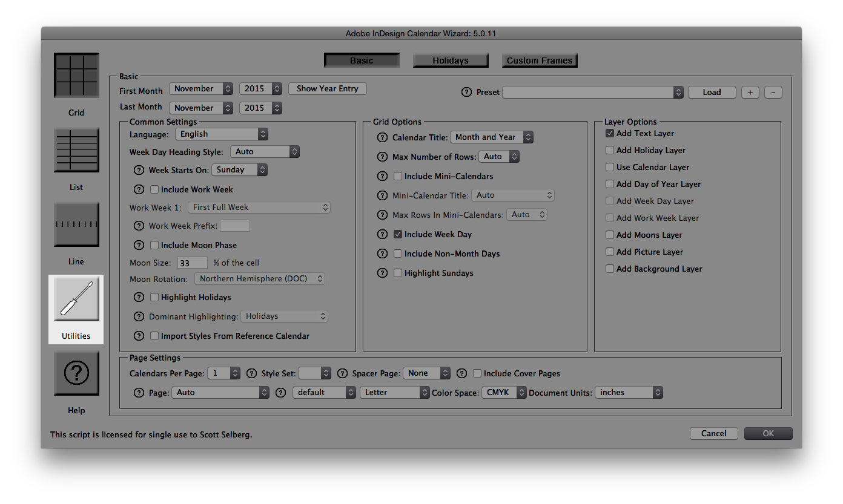Uncheck the Add Text Layer checkbox
Screen dimensions: 843x504
[x=610, y=133]
